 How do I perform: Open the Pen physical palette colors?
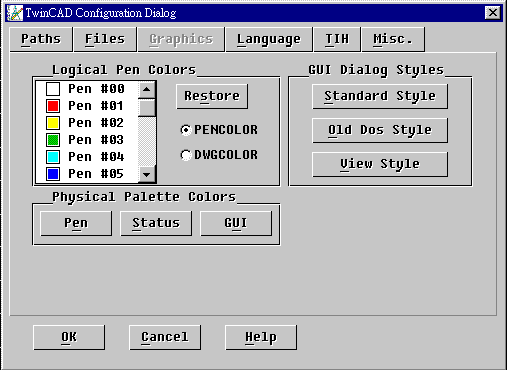click(76, 223)
